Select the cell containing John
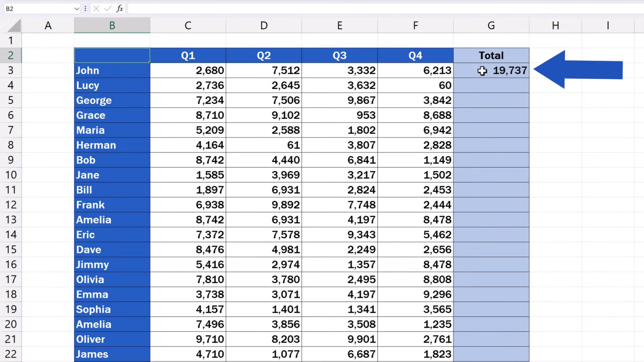This screenshot has width=644, height=362. [x=112, y=70]
